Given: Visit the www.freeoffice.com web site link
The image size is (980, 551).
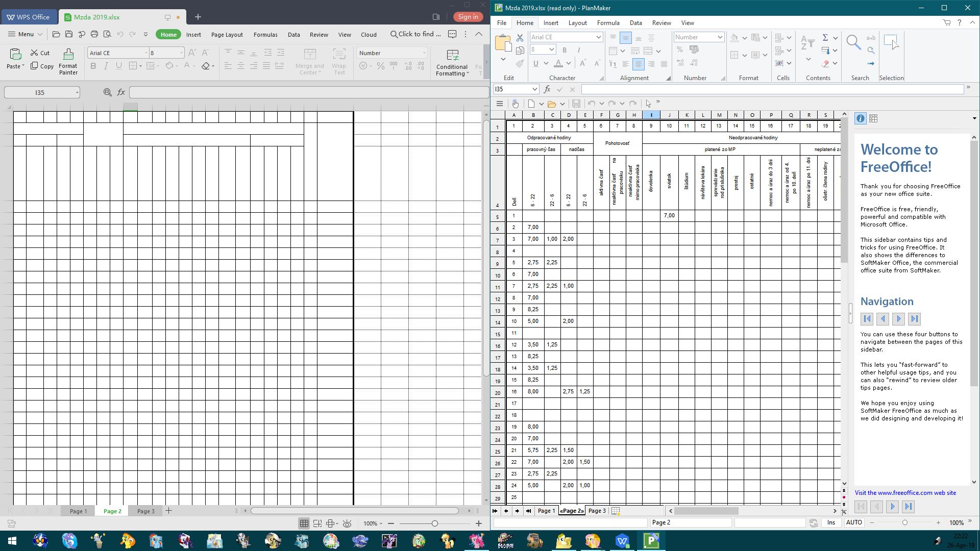Looking at the screenshot, I should (x=905, y=493).
